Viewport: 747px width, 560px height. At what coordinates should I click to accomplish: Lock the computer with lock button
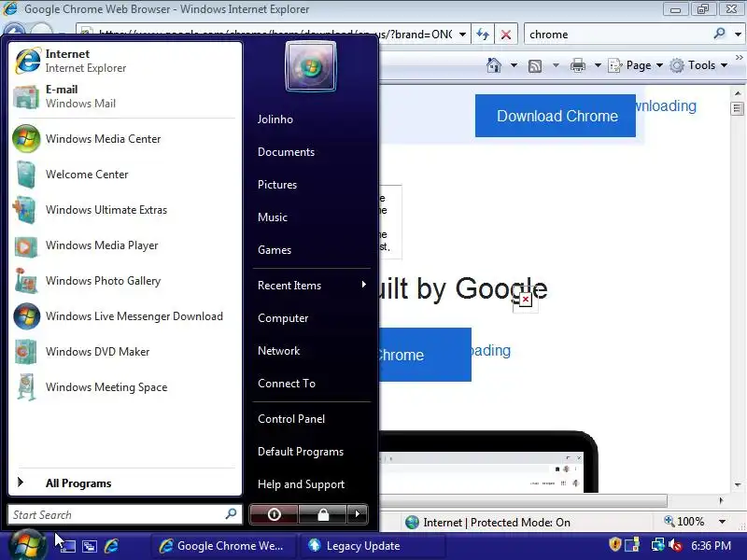point(323,514)
